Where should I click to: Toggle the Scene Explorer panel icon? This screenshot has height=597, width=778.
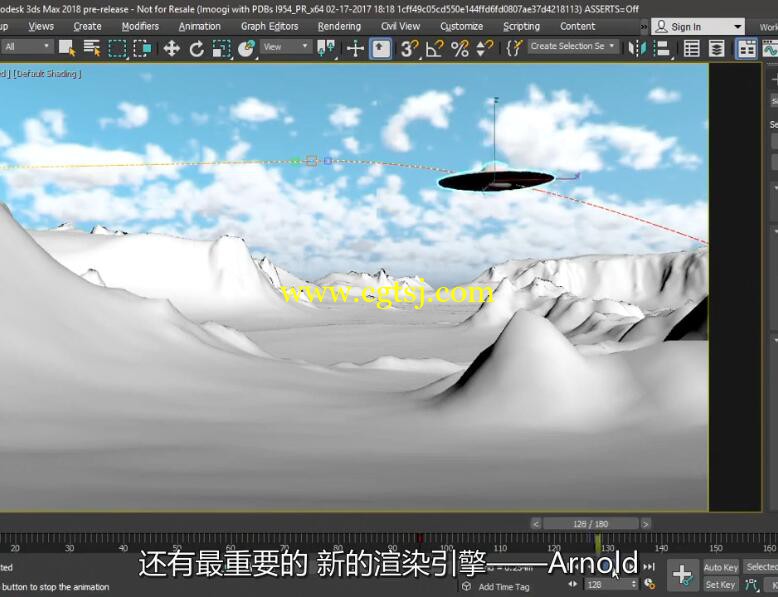691,48
